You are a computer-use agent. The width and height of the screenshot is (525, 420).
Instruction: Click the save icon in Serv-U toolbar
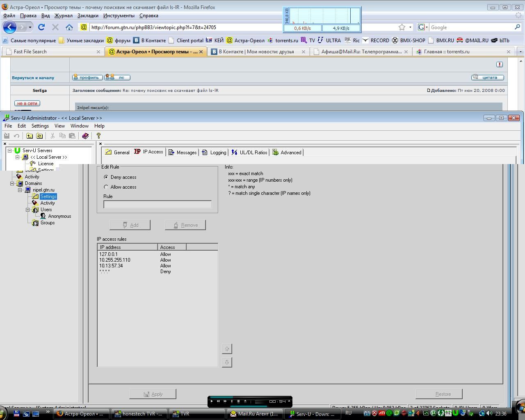coord(7,136)
